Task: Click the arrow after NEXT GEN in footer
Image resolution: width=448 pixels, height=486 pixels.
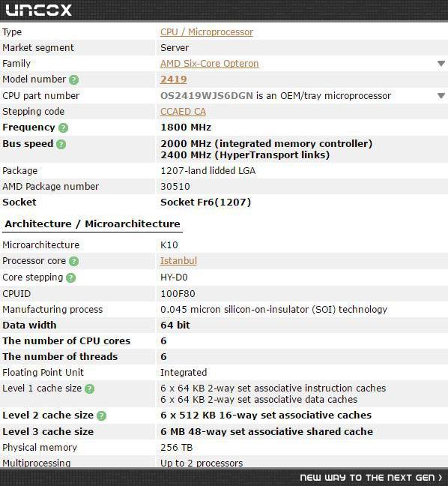Action: 440,478
